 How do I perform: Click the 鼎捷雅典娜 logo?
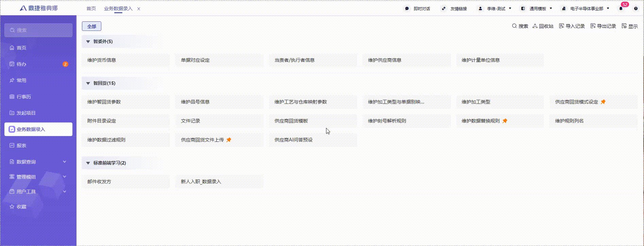coord(39,8)
